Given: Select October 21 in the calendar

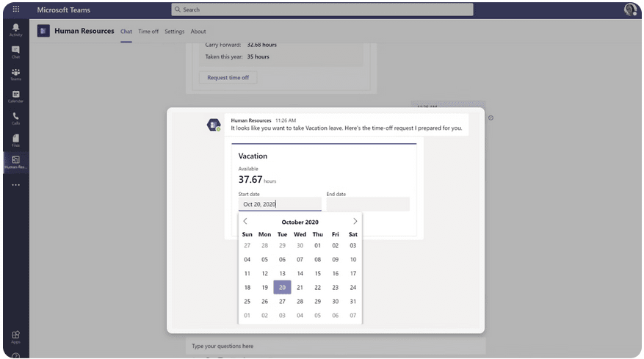Looking at the screenshot, I should [x=300, y=288].
